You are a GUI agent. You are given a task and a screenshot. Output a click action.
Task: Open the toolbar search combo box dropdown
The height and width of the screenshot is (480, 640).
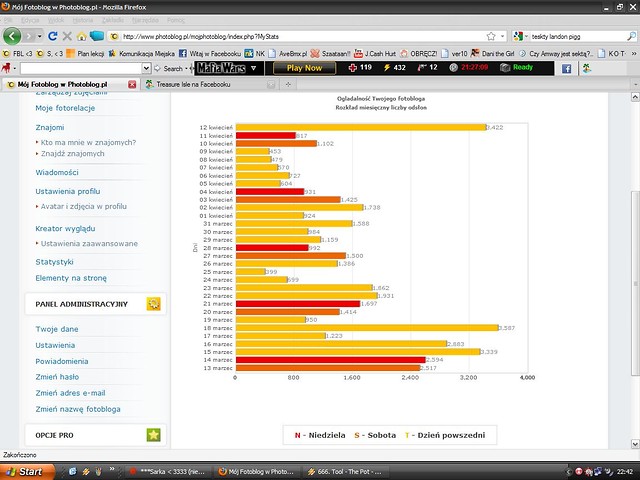pyautogui.click(x=147, y=68)
